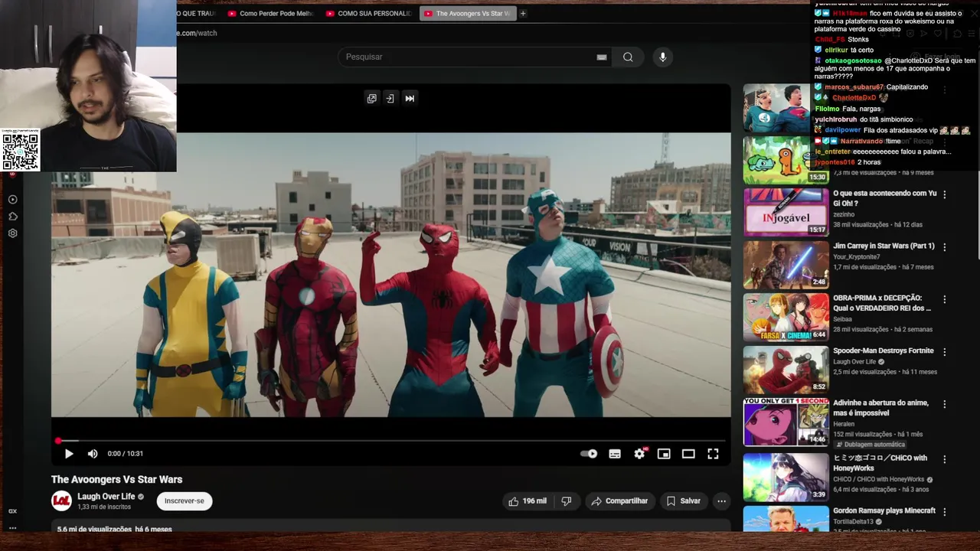Play the Avoongers Vs Star Wars video
The height and width of the screenshot is (551, 980).
[x=68, y=454]
